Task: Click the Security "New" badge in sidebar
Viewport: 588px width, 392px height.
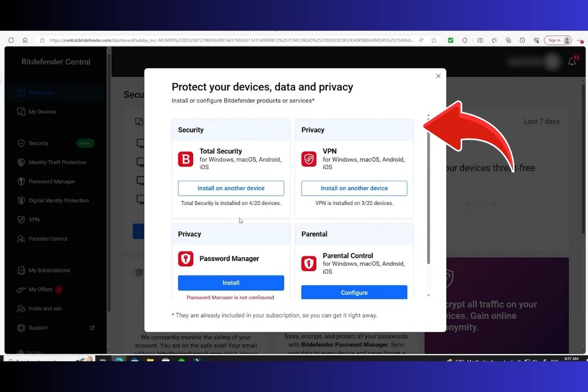Action: [x=85, y=144]
